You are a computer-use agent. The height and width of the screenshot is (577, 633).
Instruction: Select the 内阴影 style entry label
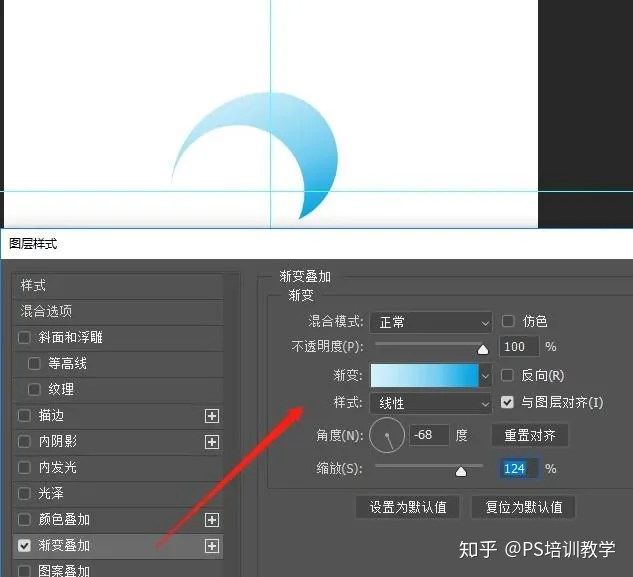pos(58,441)
